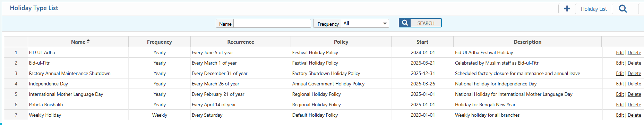
Task: Click 'Factory Shutdown Holiday Policy' cell
Action: click(341, 73)
